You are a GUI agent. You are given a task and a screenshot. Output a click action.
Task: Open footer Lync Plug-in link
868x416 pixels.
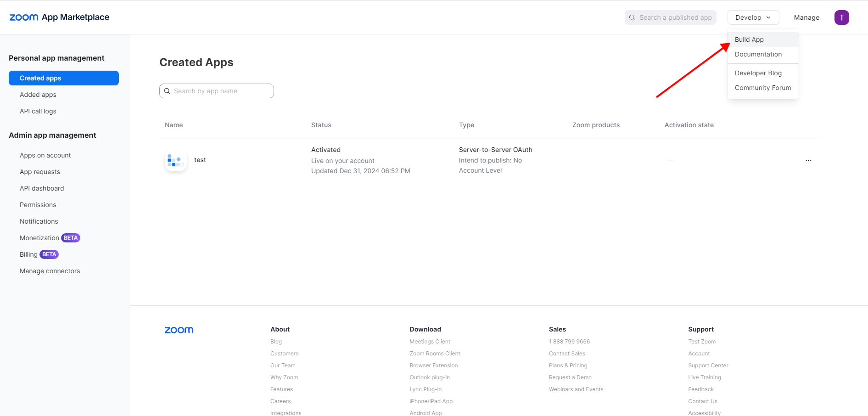point(426,389)
